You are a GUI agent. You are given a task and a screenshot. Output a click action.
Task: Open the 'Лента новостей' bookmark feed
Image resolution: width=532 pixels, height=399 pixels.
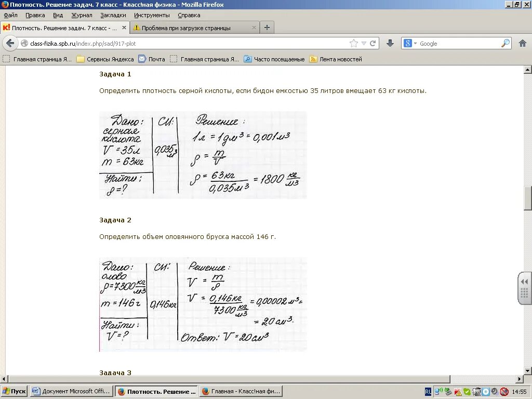coord(336,59)
